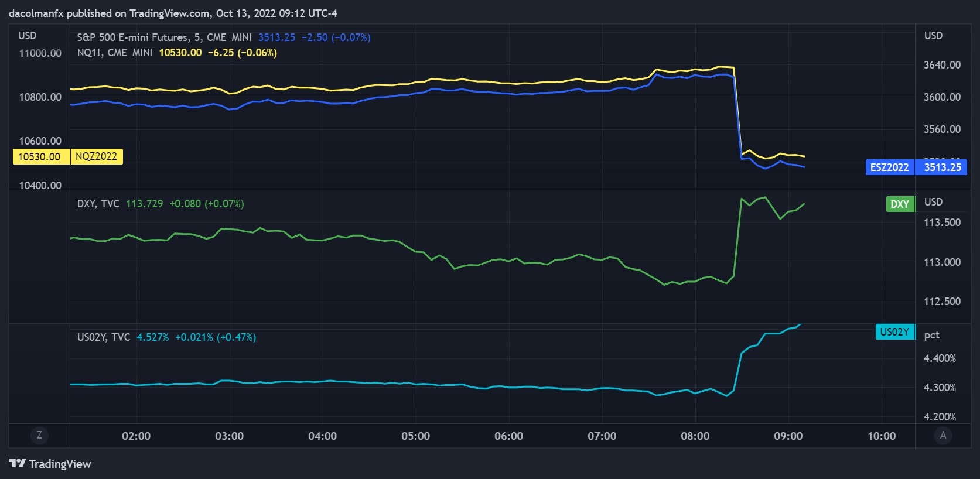The width and height of the screenshot is (980, 479).
Task: Click the pct unit label on yield scale
Action: point(931,336)
